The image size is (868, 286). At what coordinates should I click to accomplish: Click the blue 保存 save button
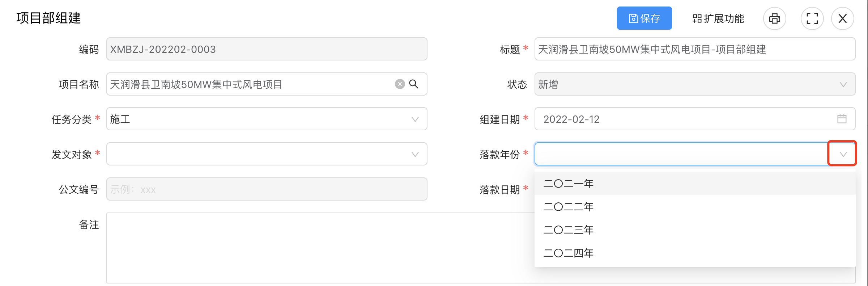(644, 18)
